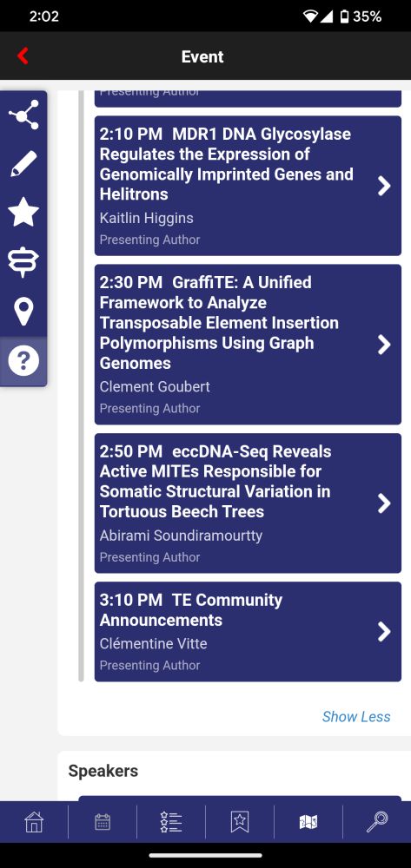This screenshot has height=868, width=411.
Task: Open the map icon in bottom bar
Action: [308, 822]
